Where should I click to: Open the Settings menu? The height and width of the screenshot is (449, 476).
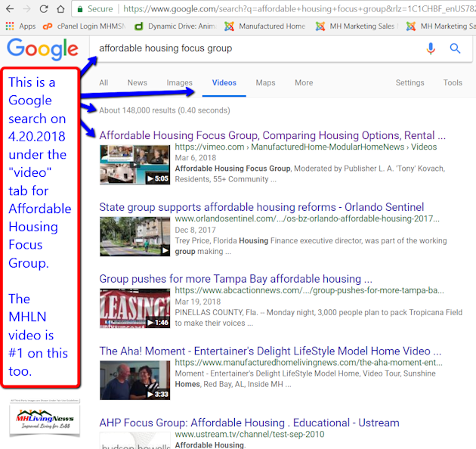point(410,82)
